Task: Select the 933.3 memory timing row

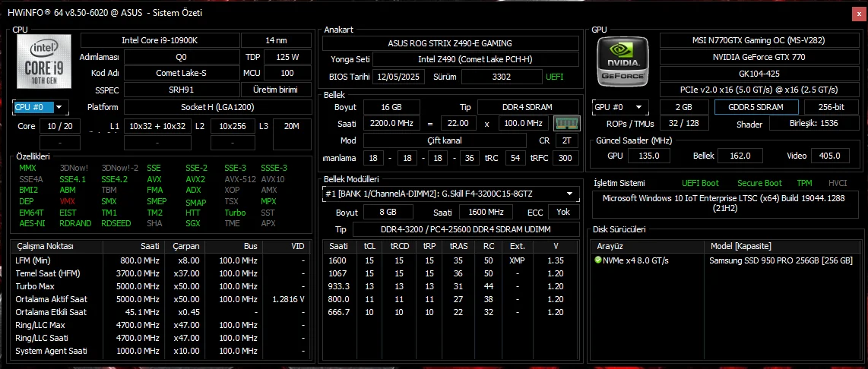Action: (451, 286)
